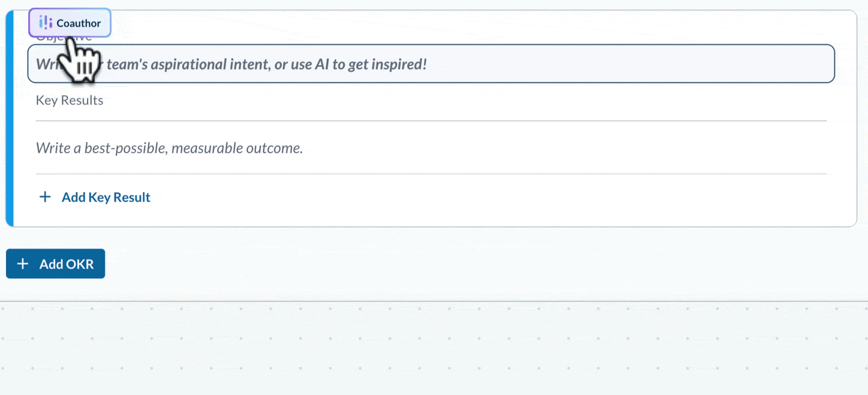
Task: Click the "Coauthor" text label
Action: tap(78, 23)
